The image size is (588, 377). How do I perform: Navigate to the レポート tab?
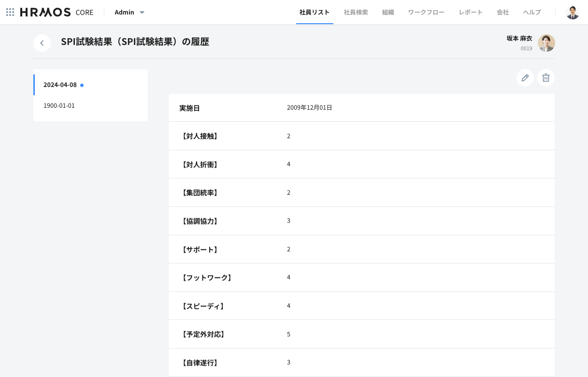point(470,12)
